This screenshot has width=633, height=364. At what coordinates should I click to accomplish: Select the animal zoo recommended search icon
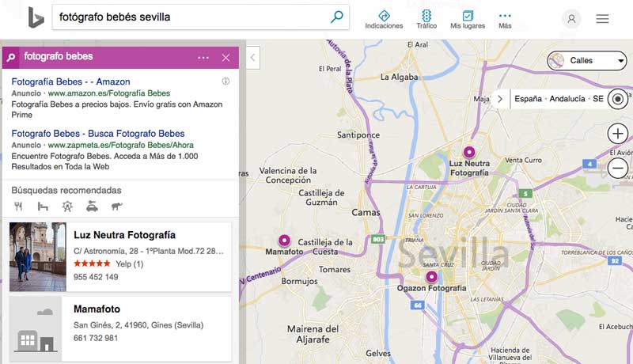click(x=116, y=207)
